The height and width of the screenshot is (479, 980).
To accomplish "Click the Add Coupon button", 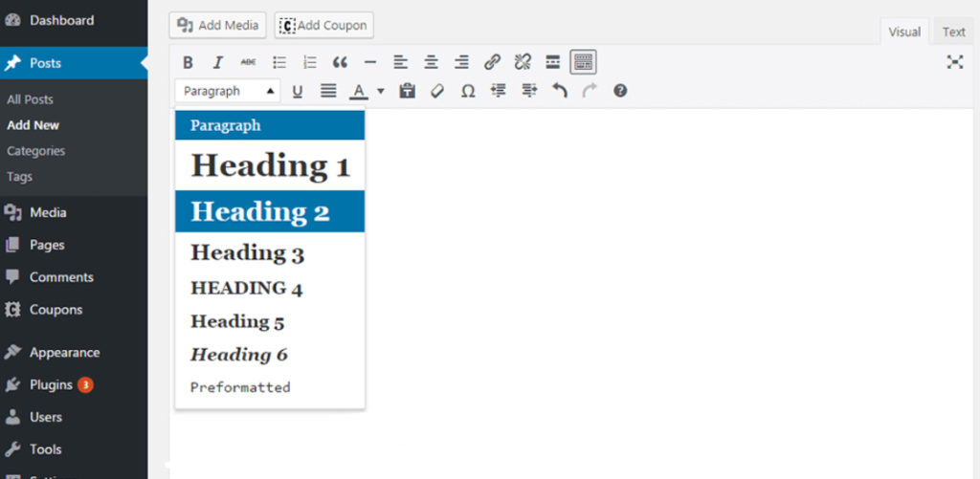I will point(323,25).
